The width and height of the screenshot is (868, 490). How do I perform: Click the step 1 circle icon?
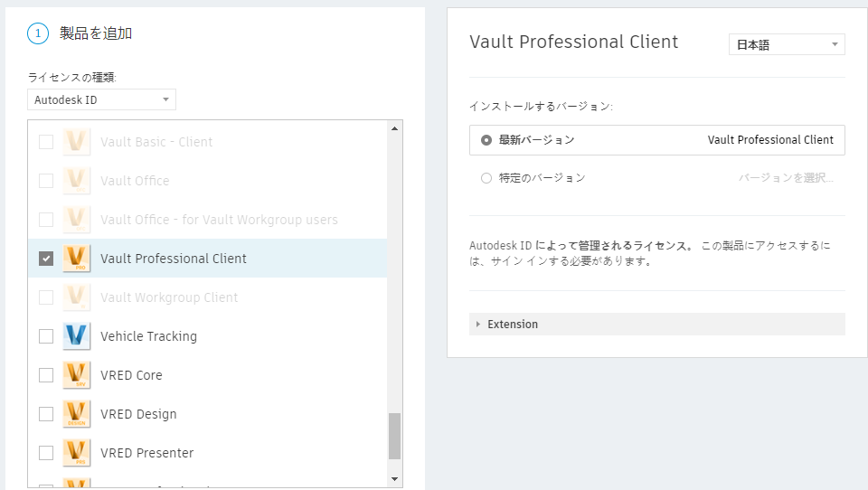point(38,33)
